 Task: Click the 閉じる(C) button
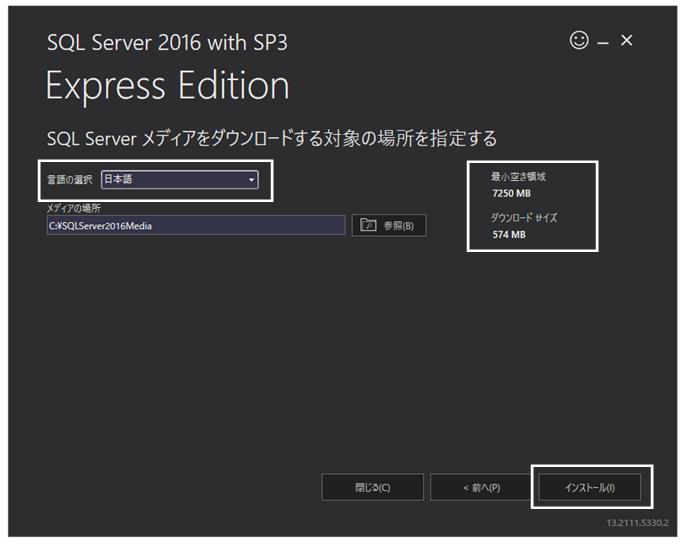tap(372, 487)
